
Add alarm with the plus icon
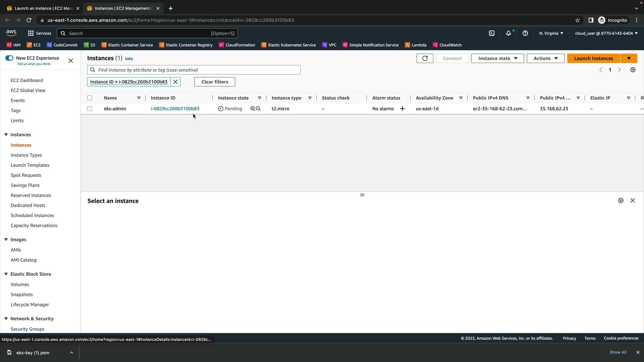pyautogui.click(x=402, y=109)
